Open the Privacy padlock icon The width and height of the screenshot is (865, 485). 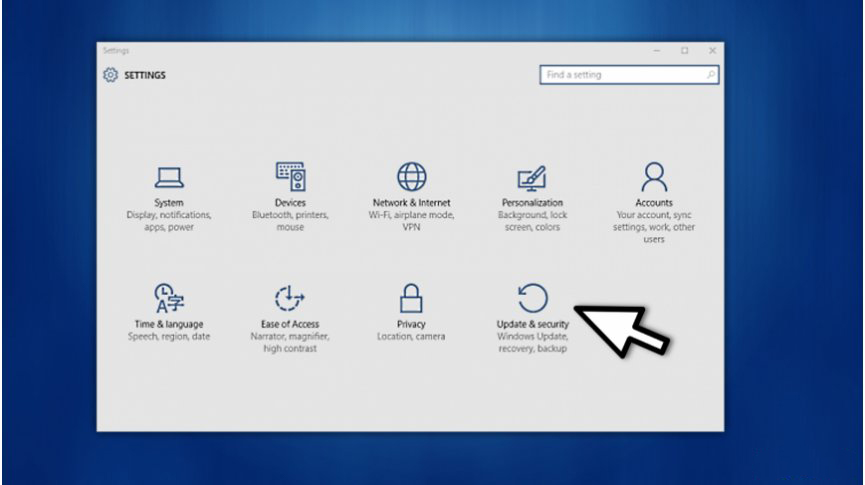(411, 299)
